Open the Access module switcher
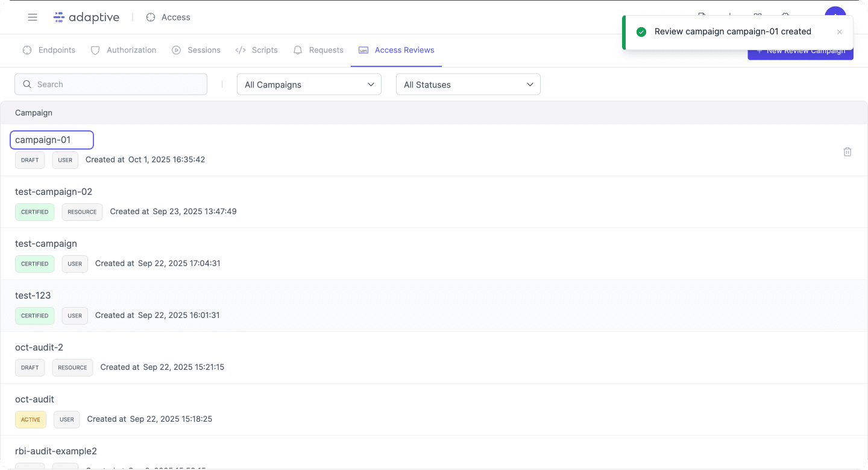 pos(168,17)
